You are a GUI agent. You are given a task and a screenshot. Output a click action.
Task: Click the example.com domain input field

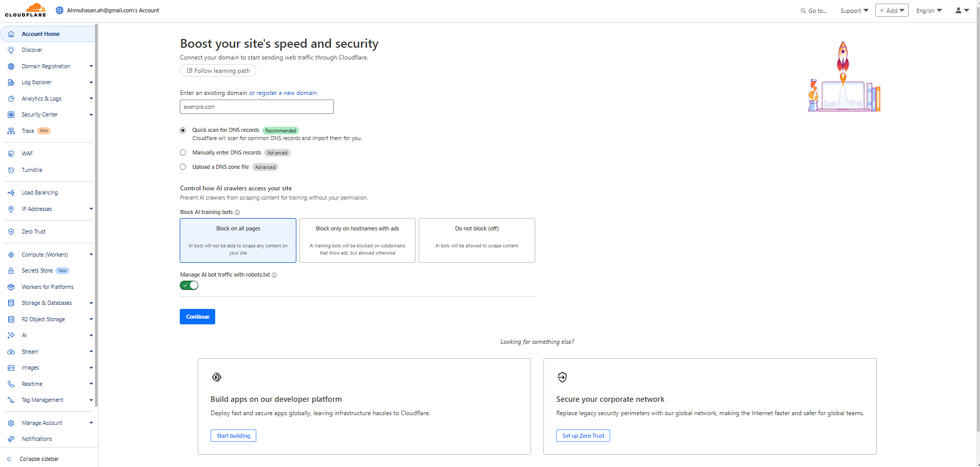pos(256,107)
